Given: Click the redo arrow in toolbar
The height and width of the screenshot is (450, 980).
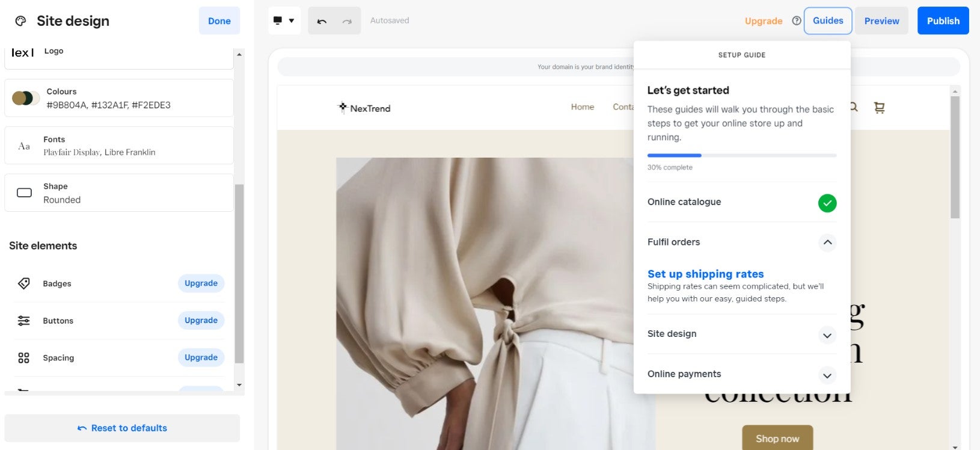Looking at the screenshot, I should click(347, 21).
